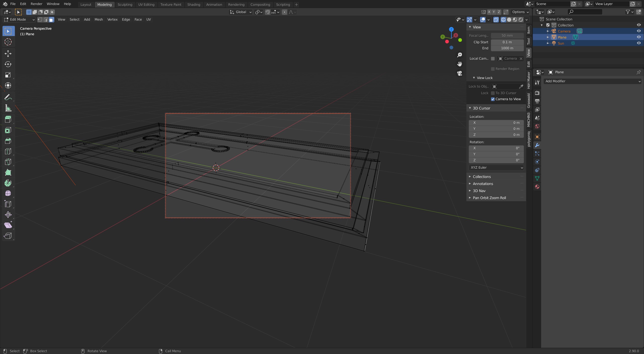Toggle camera view button in viewport
This screenshot has height=354, width=644.
(x=460, y=73)
